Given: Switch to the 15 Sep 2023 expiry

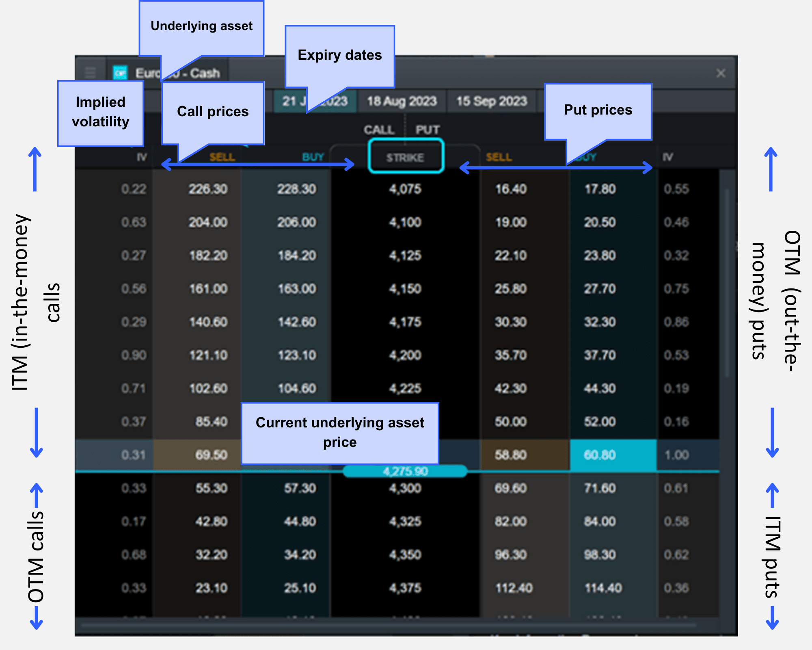Looking at the screenshot, I should [491, 101].
